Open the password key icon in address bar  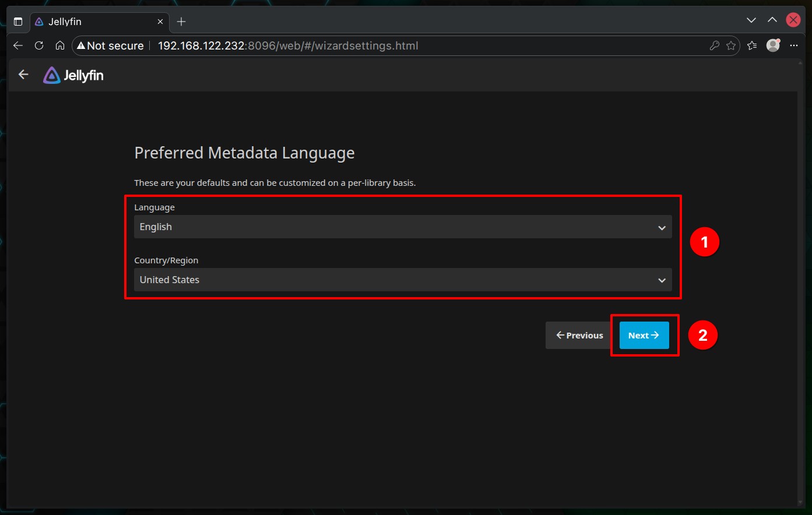(x=714, y=45)
